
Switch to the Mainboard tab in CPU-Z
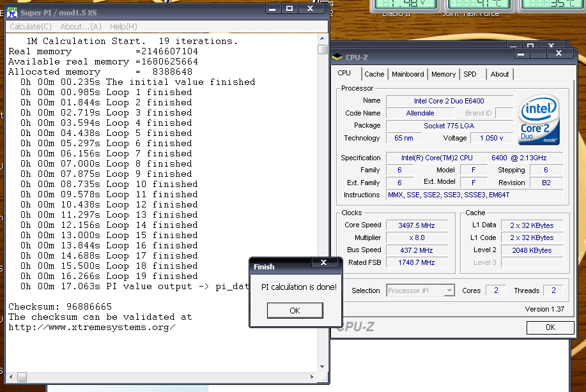tap(408, 74)
